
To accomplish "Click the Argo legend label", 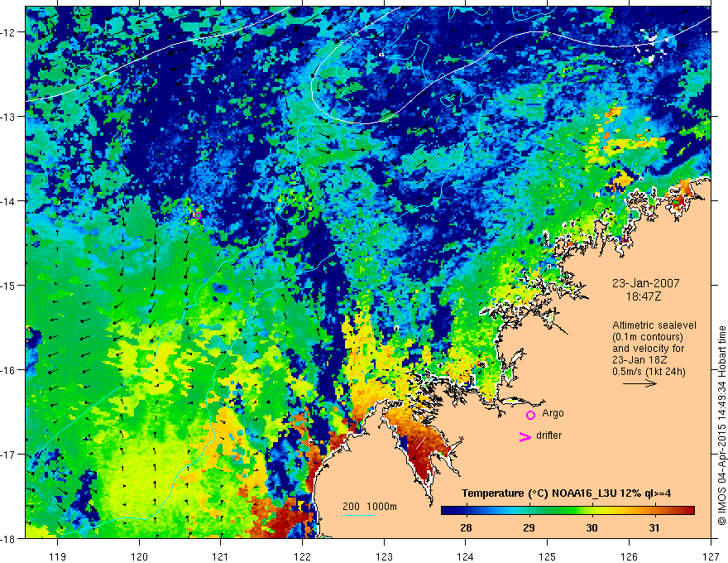I will pyautogui.click(x=553, y=413).
